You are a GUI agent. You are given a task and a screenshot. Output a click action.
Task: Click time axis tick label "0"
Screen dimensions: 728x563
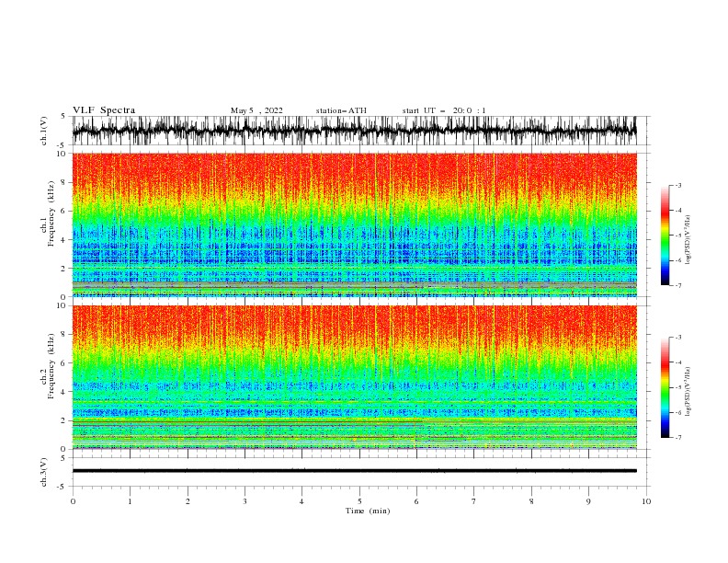click(x=73, y=501)
